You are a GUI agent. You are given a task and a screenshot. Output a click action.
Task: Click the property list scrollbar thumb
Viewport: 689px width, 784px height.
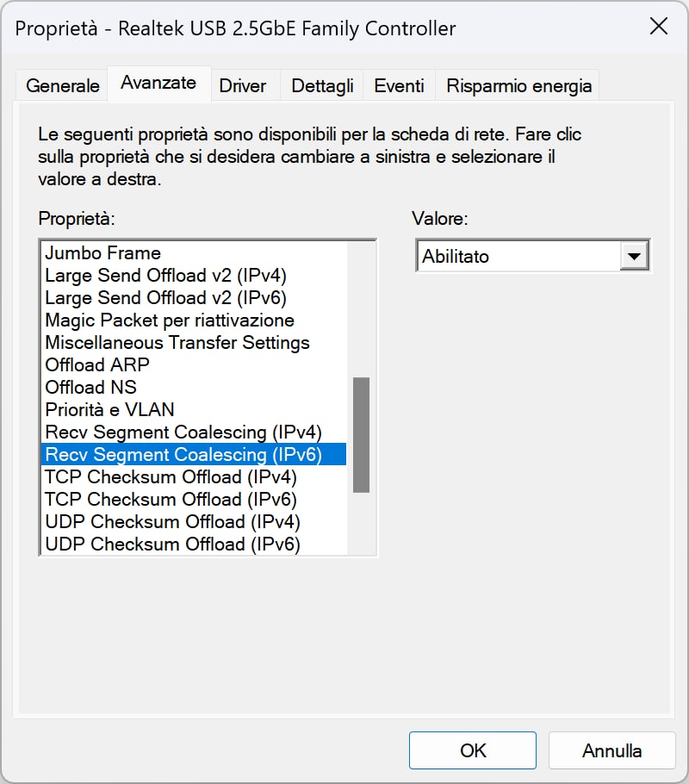(x=361, y=435)
